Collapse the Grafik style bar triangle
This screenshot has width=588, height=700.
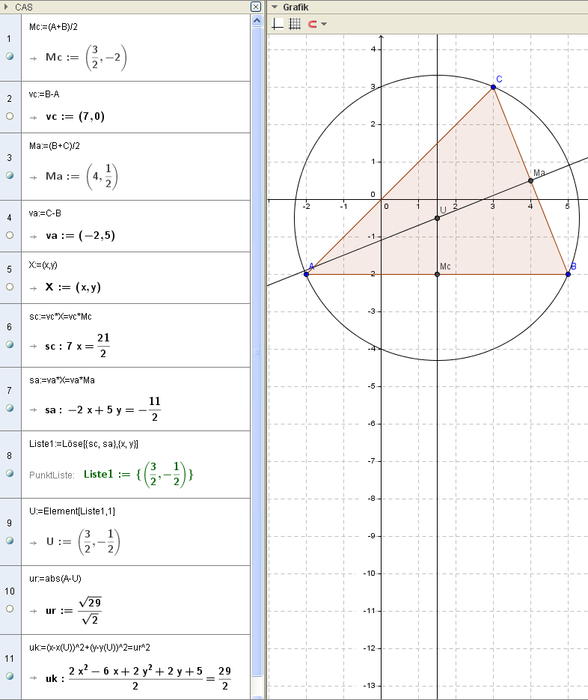click(x=275, y=7)
